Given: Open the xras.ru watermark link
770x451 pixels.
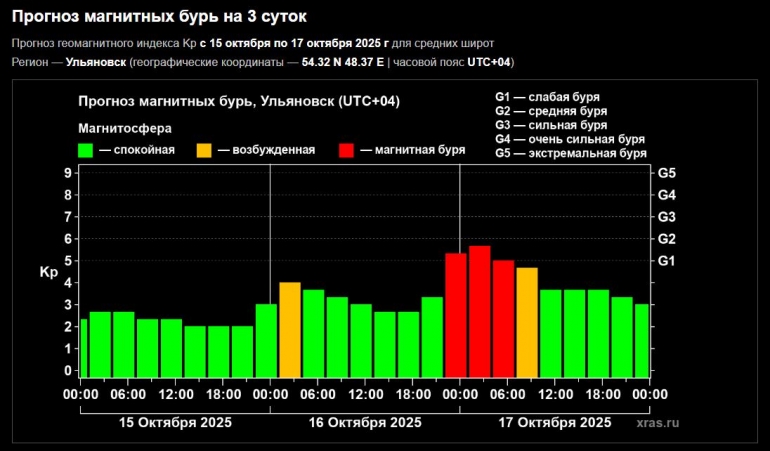Looking at the screenshot, I should click(x=657, y=423).
